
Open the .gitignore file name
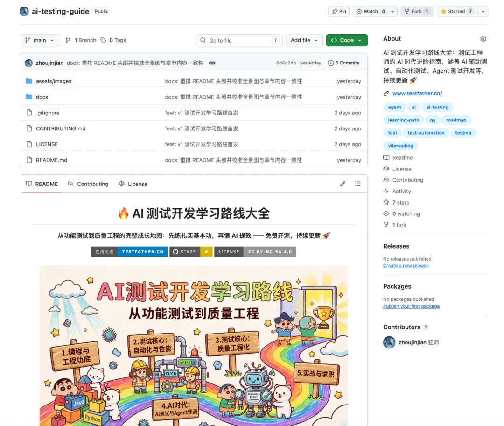pos(48,113)
